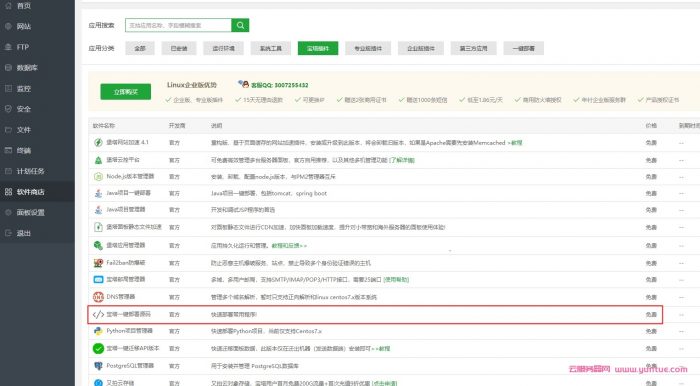Click the green 立即购买 button
700x386 pixels.
[125, 91]
